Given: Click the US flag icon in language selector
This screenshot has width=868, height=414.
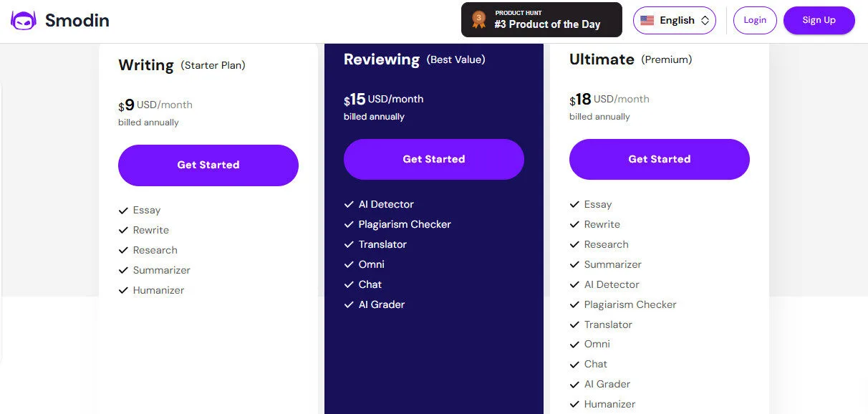Looking at the screenshot, I should 647,20.
